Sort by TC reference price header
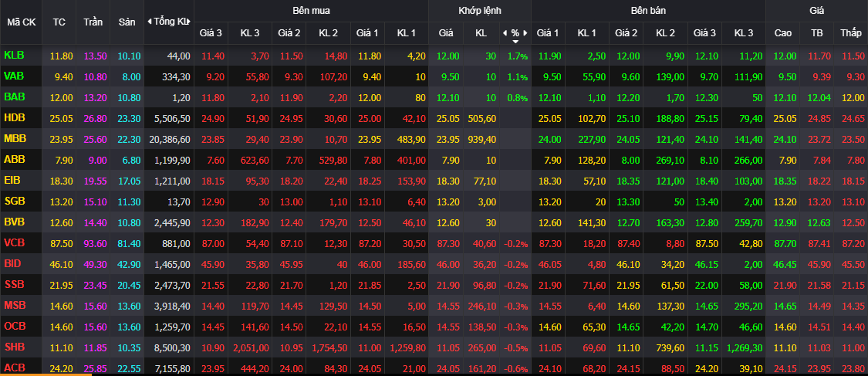This screenshot has width=868, height=376. coord(59,22)
